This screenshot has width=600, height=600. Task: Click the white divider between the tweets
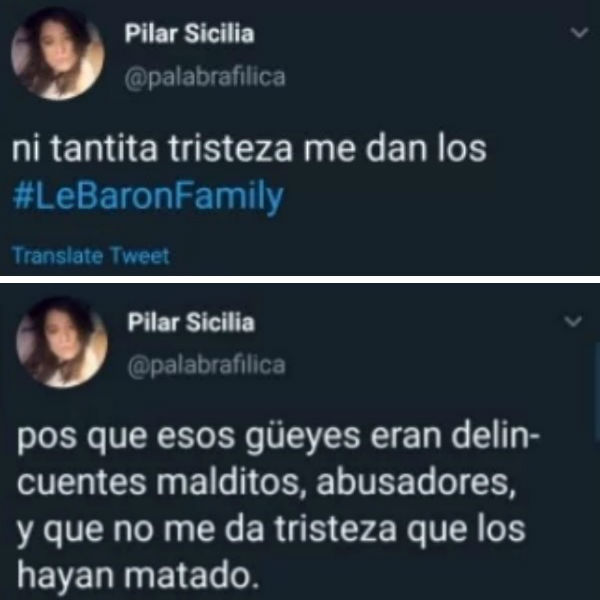(x=300, y=279)
